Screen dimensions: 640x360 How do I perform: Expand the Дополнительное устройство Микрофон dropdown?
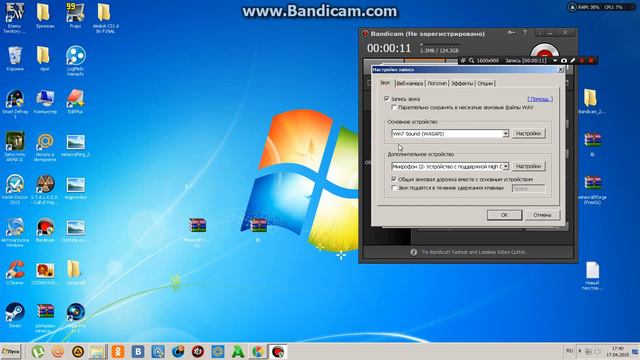(x=505, y=167)
